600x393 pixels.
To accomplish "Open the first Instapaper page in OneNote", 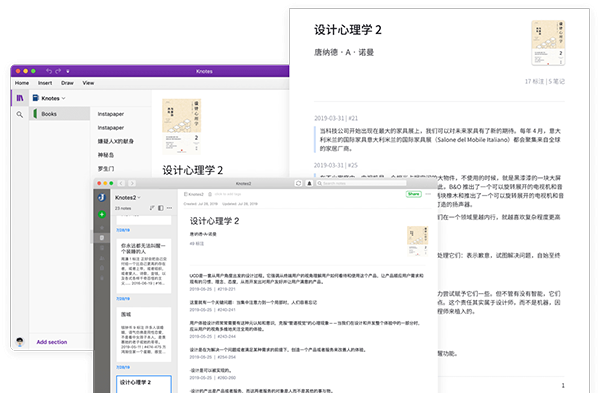I will click(111, 114).
